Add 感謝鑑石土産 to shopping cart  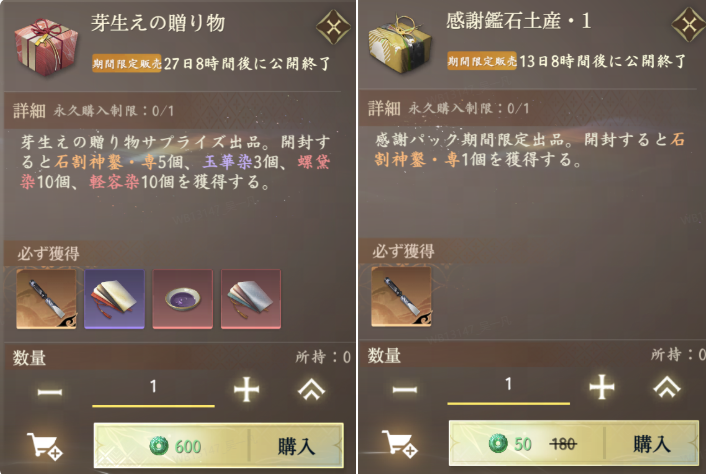400,444
